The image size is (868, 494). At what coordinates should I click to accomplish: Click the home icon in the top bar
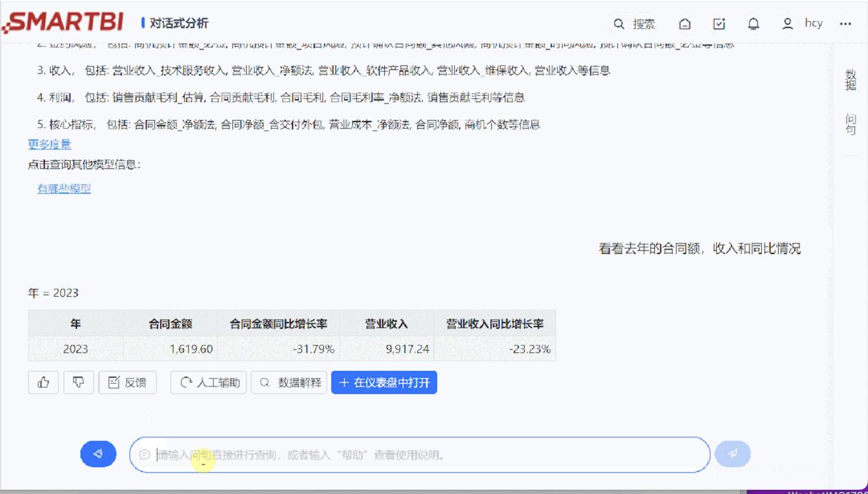[x=684, y=23]
